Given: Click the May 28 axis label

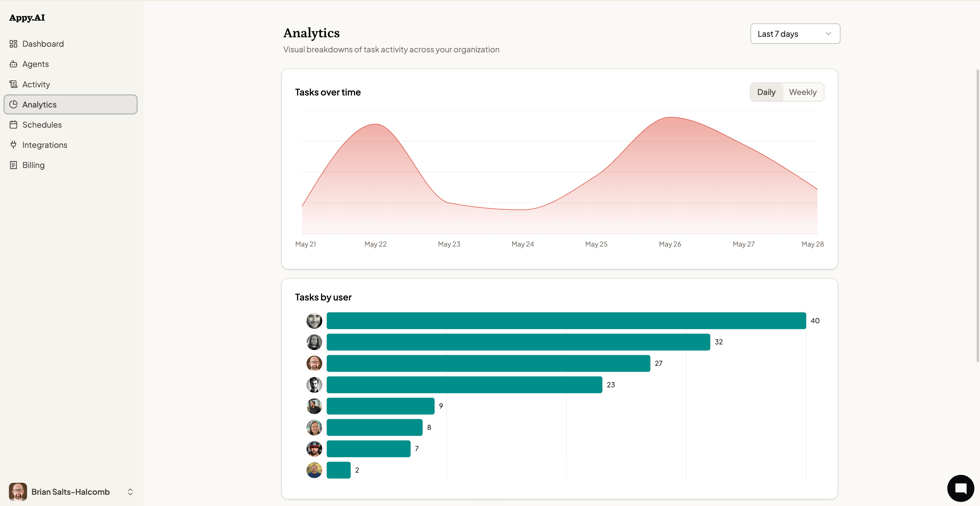Looking at the screenshot, I should 813,244.
